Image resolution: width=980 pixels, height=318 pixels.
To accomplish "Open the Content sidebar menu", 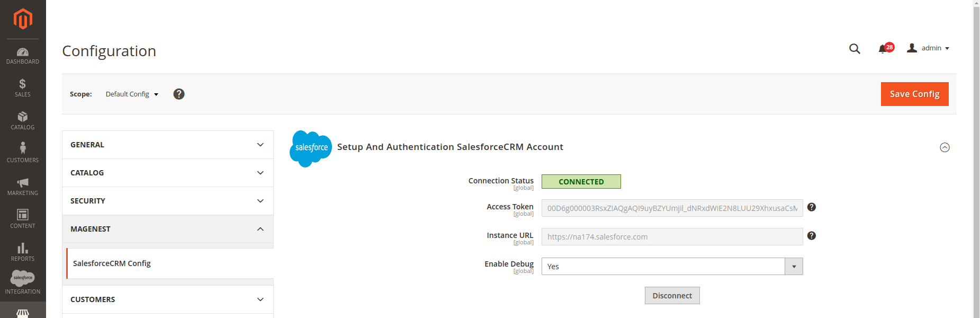I will pyautogui.click(x=23, y=219).
